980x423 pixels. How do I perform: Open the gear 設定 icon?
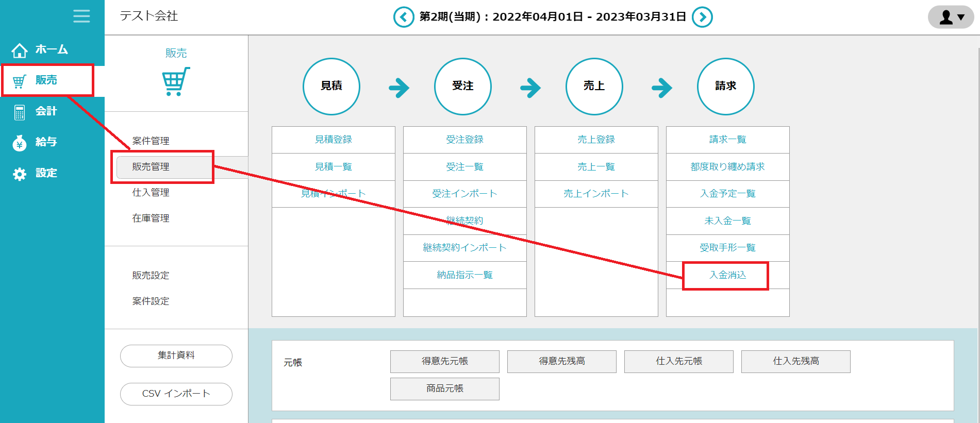20,174
